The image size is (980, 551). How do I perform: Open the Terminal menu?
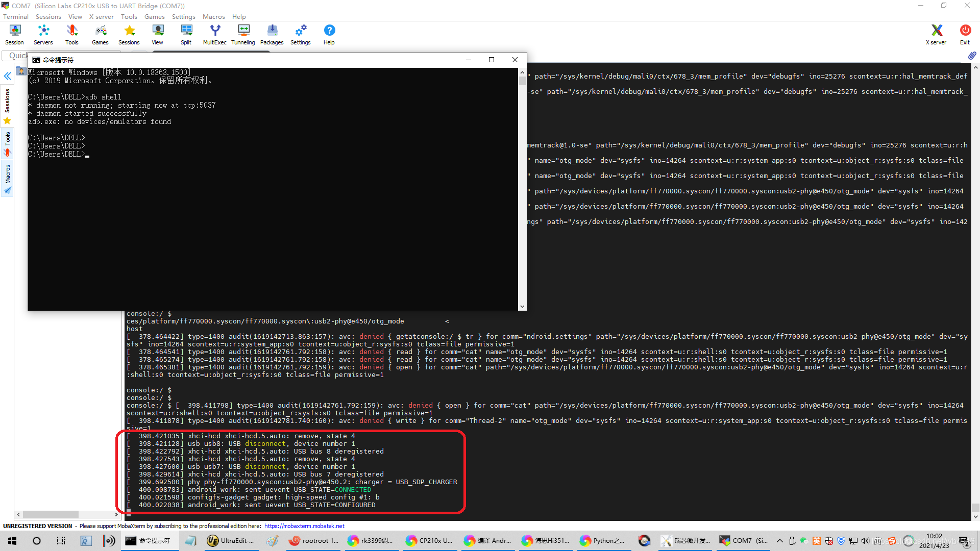pyautogui.click(x=16, y=16)
